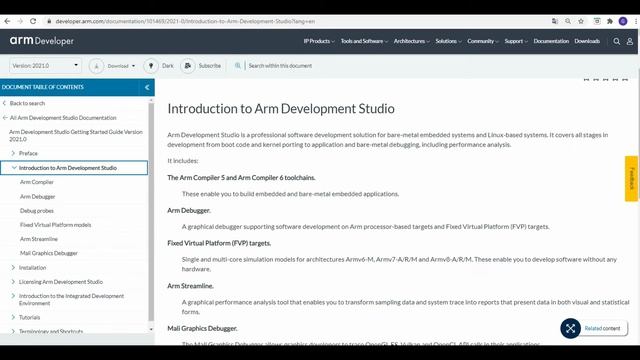Open the Version 2021.0 dropdown
This screenshot has height=360, width=640.
point(45,65)
